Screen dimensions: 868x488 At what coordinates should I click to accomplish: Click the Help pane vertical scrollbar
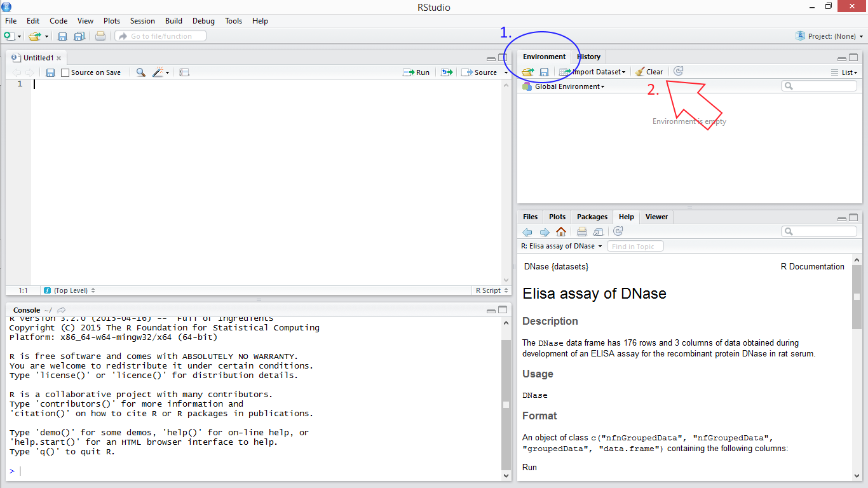point(856,297)
